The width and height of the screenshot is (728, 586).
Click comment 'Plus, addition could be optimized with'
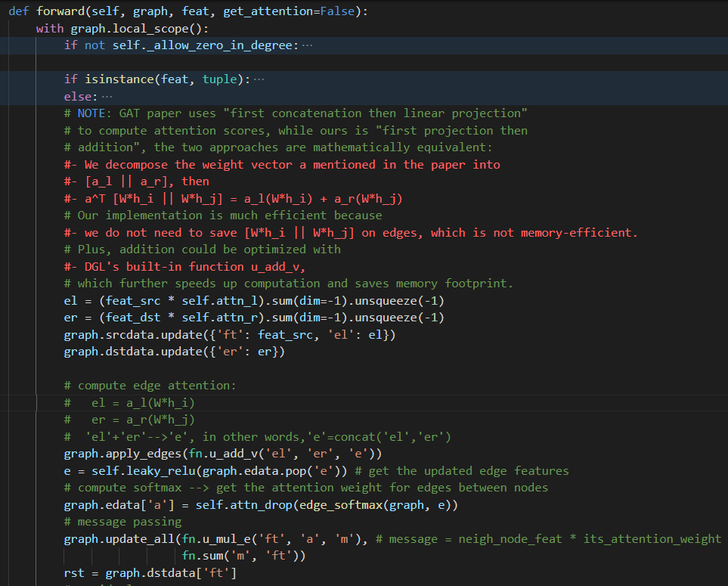click(203, 250)
